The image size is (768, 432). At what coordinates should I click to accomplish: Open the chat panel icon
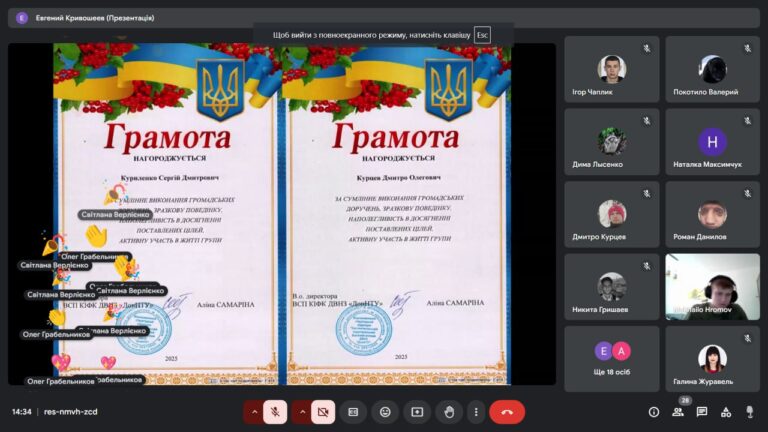(x=702, y=412)
